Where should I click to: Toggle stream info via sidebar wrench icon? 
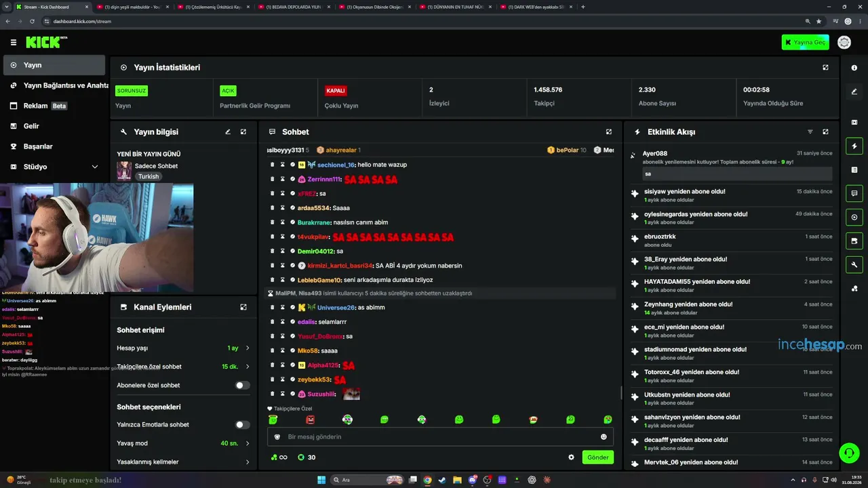(854, 264)
